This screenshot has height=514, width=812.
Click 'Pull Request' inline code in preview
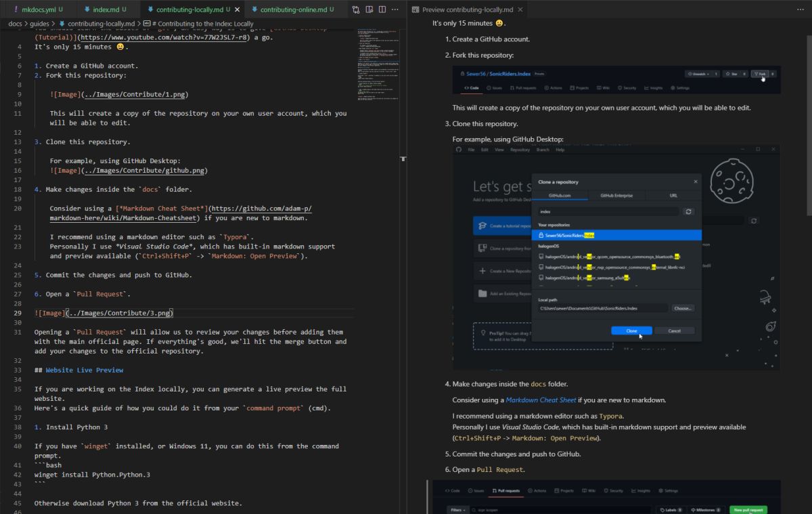(500, 469)
